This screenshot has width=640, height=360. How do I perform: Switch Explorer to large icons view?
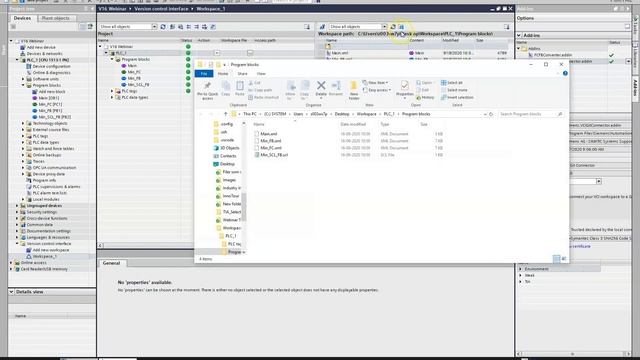tap(563, 258)
